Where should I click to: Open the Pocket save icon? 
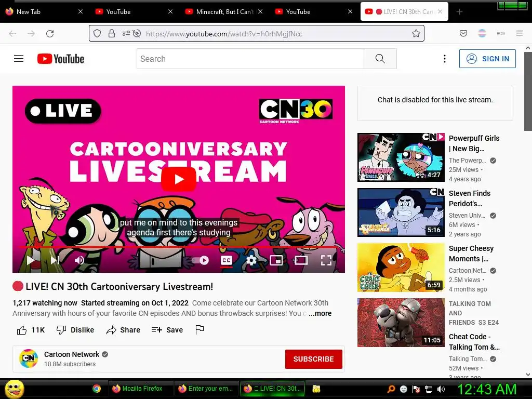click(463, 33)
